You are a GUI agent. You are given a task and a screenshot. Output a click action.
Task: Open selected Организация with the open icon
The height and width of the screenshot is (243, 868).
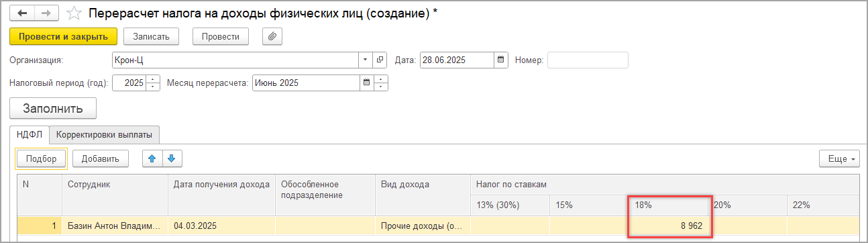tap(380, 60)
